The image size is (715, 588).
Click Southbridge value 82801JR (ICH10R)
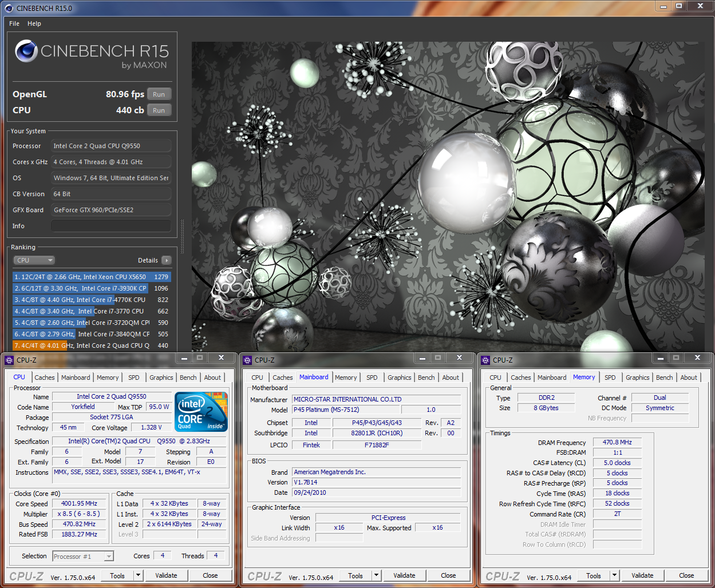click(377, 433)
